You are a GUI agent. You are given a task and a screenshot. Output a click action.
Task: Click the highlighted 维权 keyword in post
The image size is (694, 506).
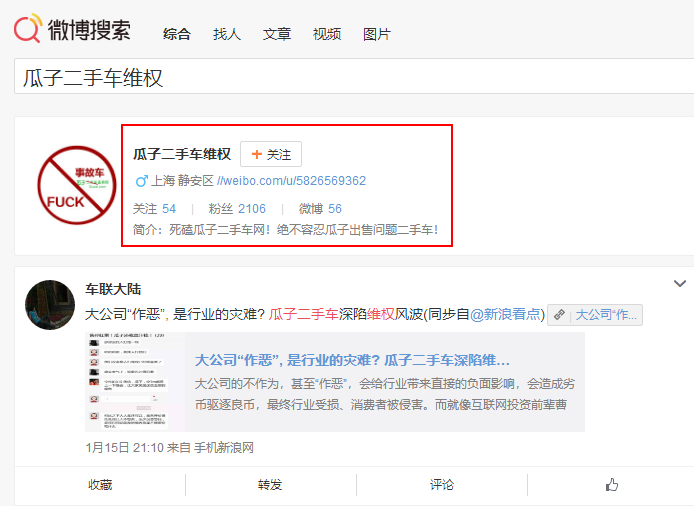[381, 314]
